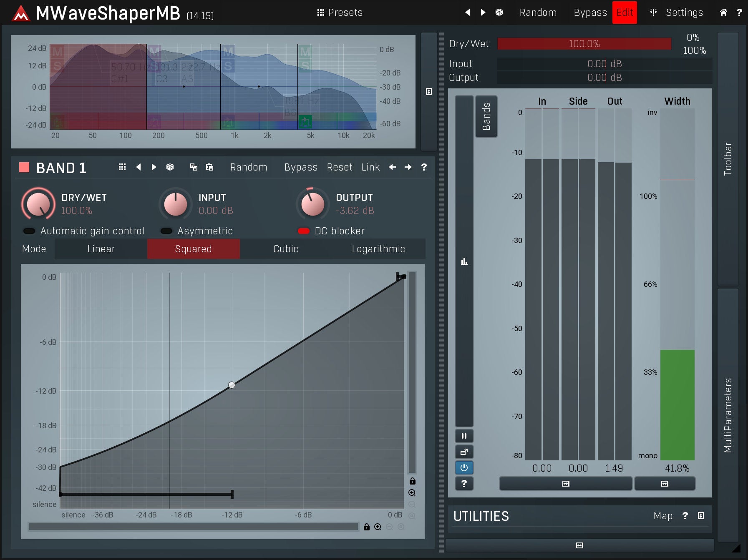Viewport: 748px width, 560px height.
Task: Disable the DC blocker
Action: click(x=304, y=231)
